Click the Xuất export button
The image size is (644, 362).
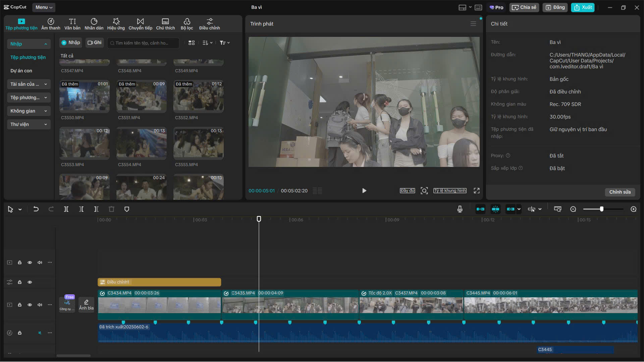coord(583,7)
